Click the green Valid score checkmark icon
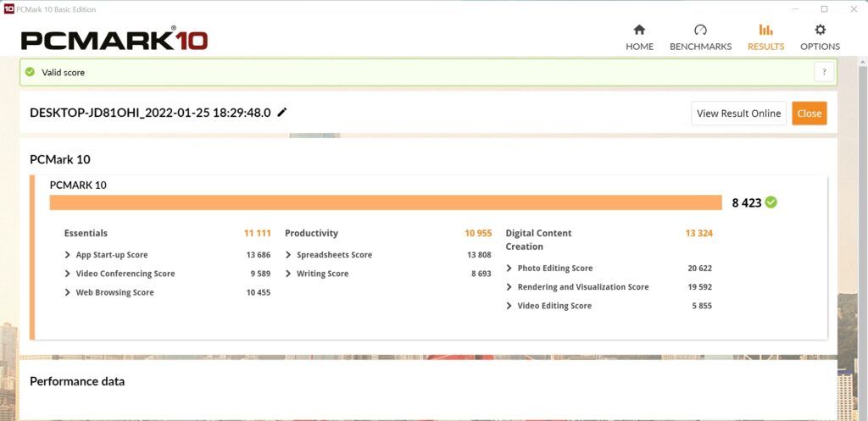The height and width of the screenshot is (421, 868). pyautogui.click(x=30, y=72)
